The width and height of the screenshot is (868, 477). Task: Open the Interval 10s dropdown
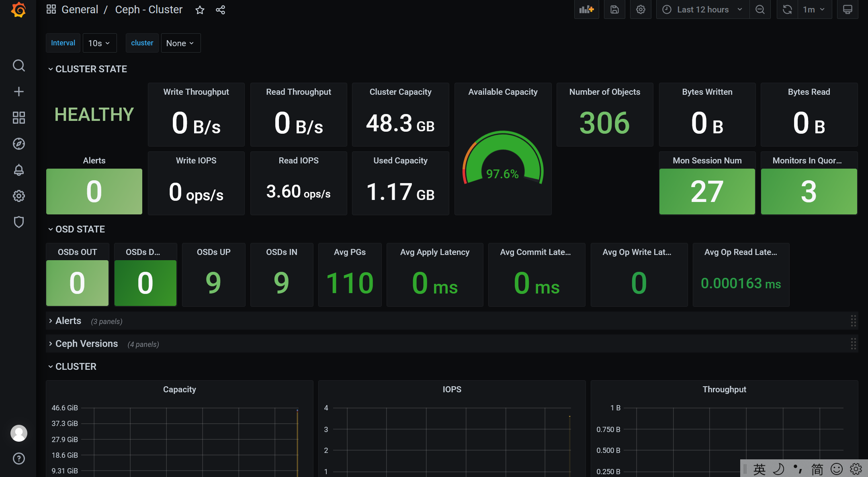point(99,43)
